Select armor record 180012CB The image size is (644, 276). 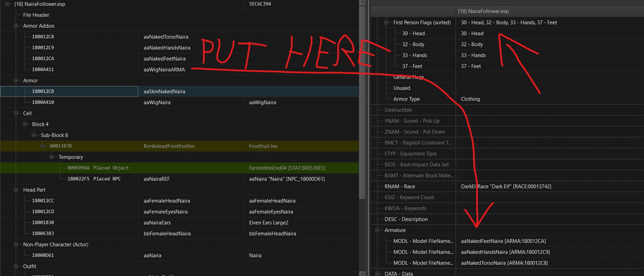pyautogui.click(x=43, y=92)
